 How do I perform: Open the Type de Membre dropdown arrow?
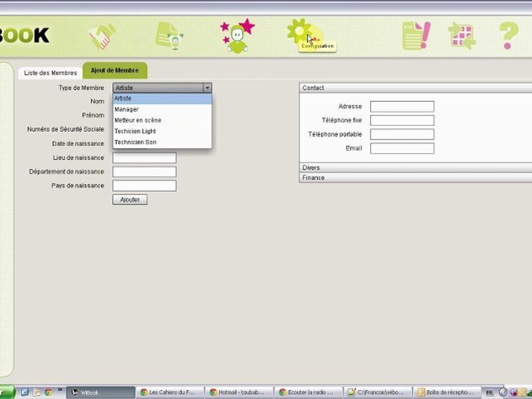(207, 88)
